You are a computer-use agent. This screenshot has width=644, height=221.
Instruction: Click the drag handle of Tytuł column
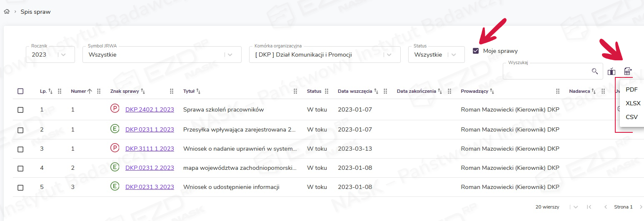point(295,92)
